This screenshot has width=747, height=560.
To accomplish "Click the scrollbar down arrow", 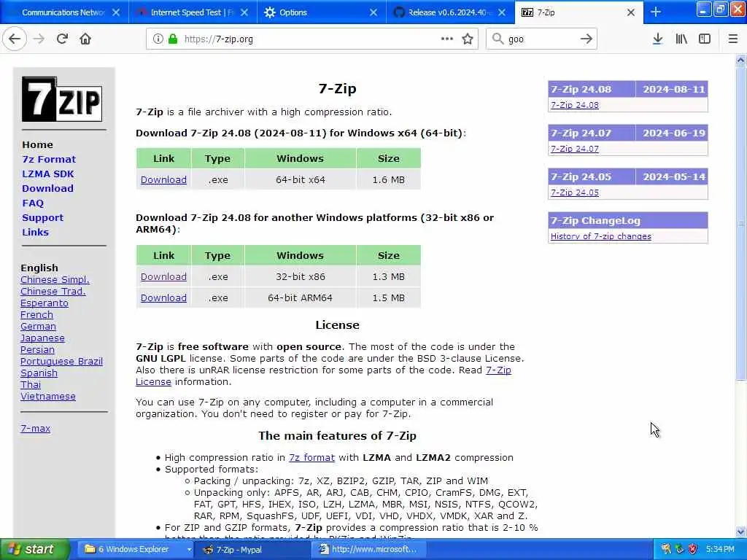I will coord(740,532).
